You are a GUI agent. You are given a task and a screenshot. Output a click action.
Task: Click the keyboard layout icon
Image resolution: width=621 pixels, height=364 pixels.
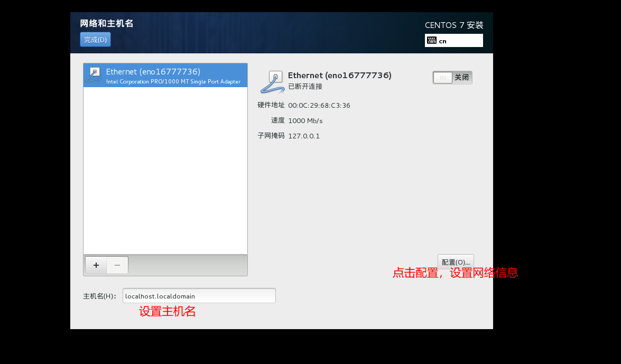point(432,40)
